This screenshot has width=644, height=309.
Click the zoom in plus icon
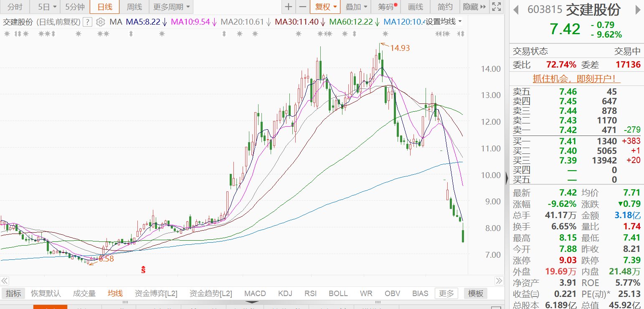[x=289, y=7]
